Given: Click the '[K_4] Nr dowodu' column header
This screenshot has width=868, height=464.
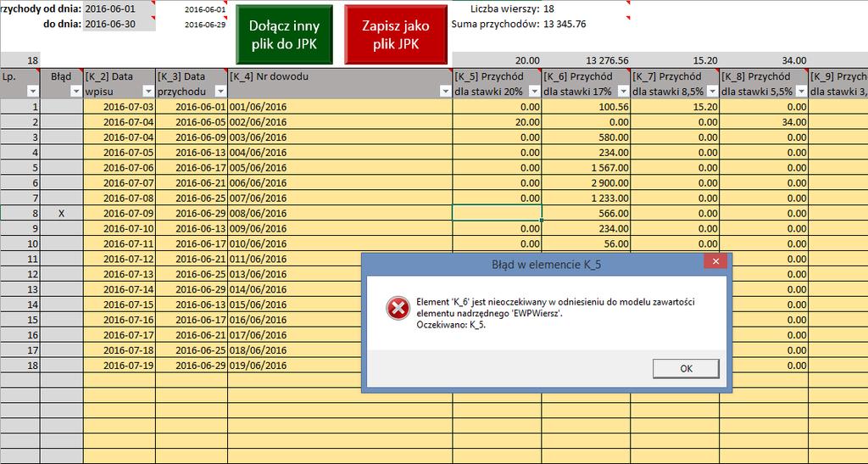Looking at the screenshot, I should [x=340, y=84].
